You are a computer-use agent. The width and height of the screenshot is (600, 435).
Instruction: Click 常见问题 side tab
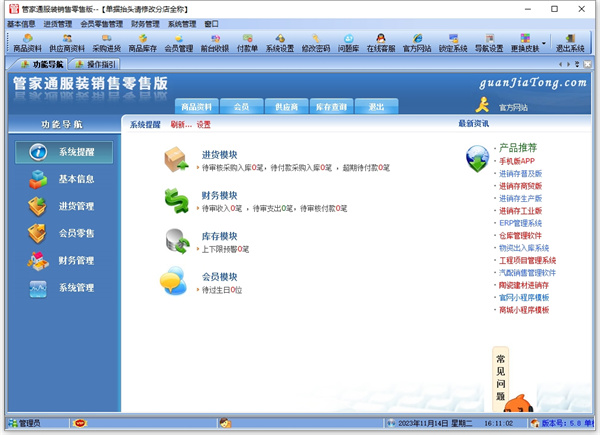pos(501,378)
